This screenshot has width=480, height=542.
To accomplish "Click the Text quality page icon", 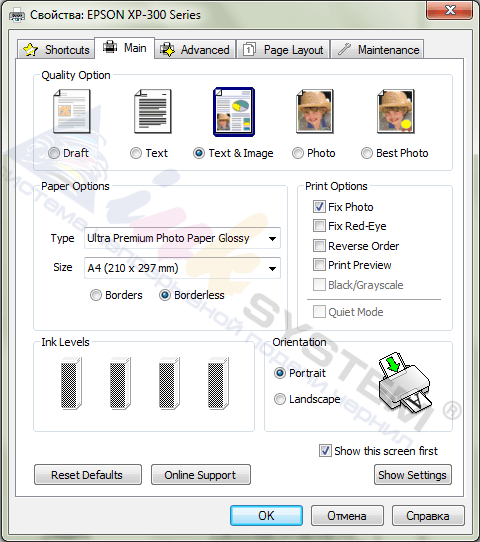I will point(153,111).
